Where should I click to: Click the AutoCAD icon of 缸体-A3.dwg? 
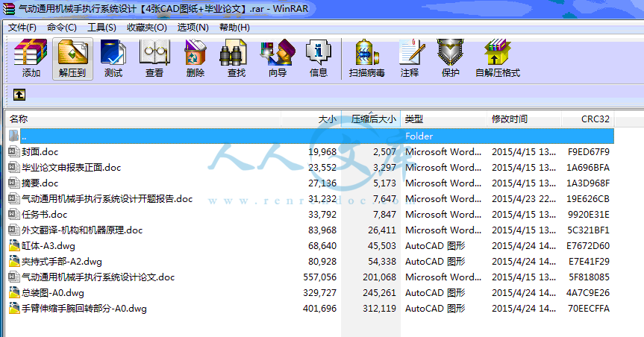pyautogui.click(x=14, y=245)
